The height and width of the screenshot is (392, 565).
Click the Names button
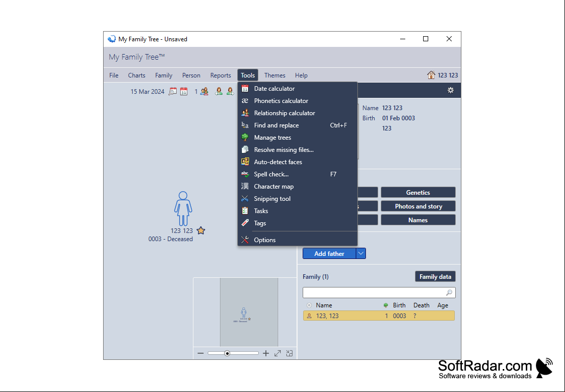point(418,220)
